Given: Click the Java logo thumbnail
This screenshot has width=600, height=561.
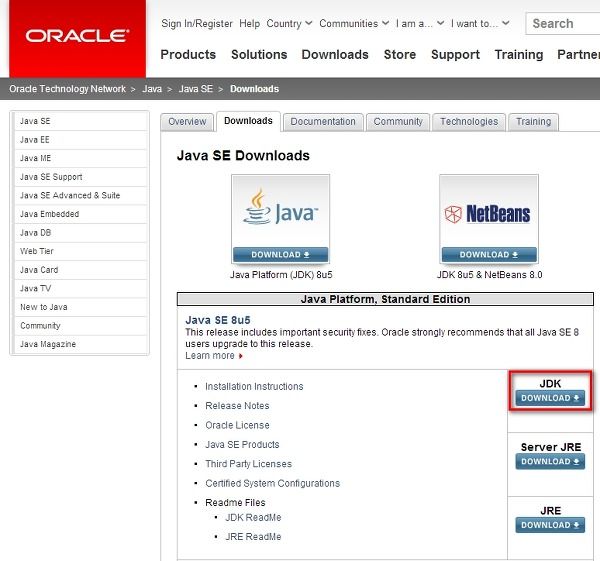Looking at the screenshot, I should point(280,211).
